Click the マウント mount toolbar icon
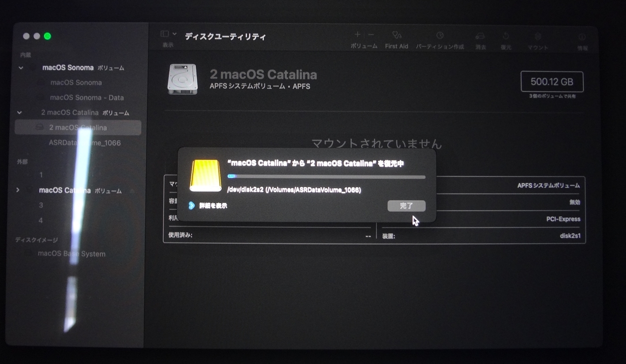Viewport: 626px width, 364px height. [537, 36]
